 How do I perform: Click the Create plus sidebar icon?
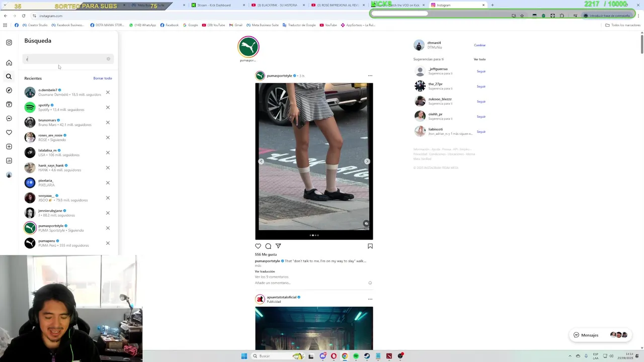tap(9, 147)
